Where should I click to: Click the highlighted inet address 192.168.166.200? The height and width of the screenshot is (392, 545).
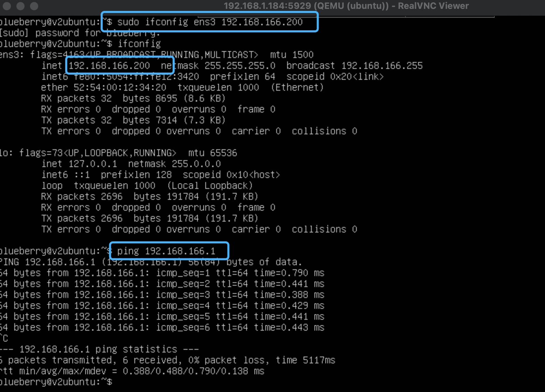pos(109,66)
